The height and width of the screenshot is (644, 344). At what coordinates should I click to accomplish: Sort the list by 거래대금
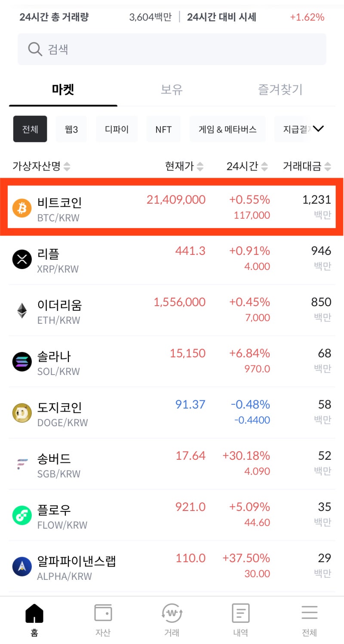[328, 166]
